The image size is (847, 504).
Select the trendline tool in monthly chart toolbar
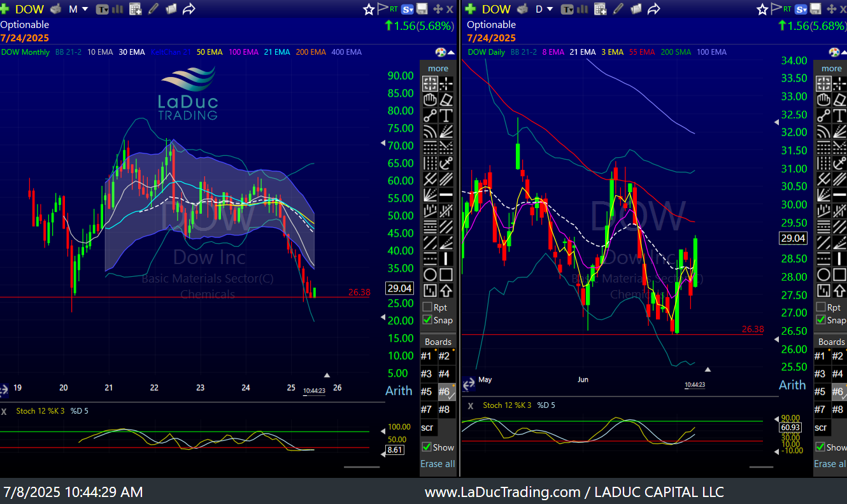click(x=430, y=115)
